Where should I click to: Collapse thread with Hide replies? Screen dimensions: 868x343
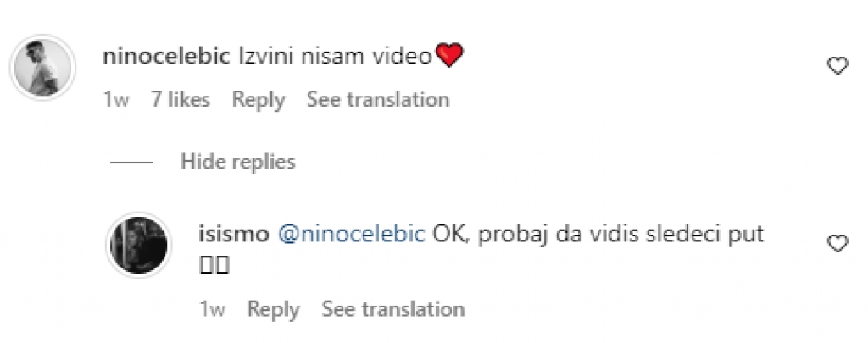tap(237, 161)
